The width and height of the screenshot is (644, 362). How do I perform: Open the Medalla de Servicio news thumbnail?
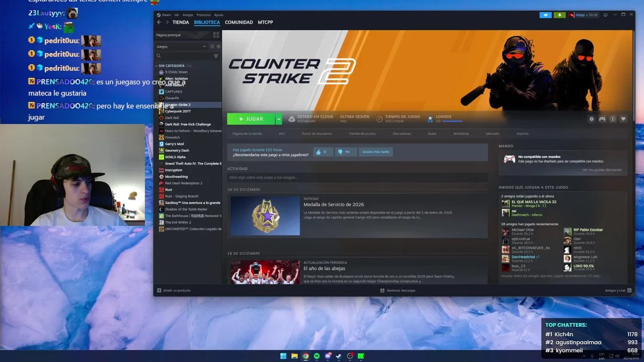[265, 216]
